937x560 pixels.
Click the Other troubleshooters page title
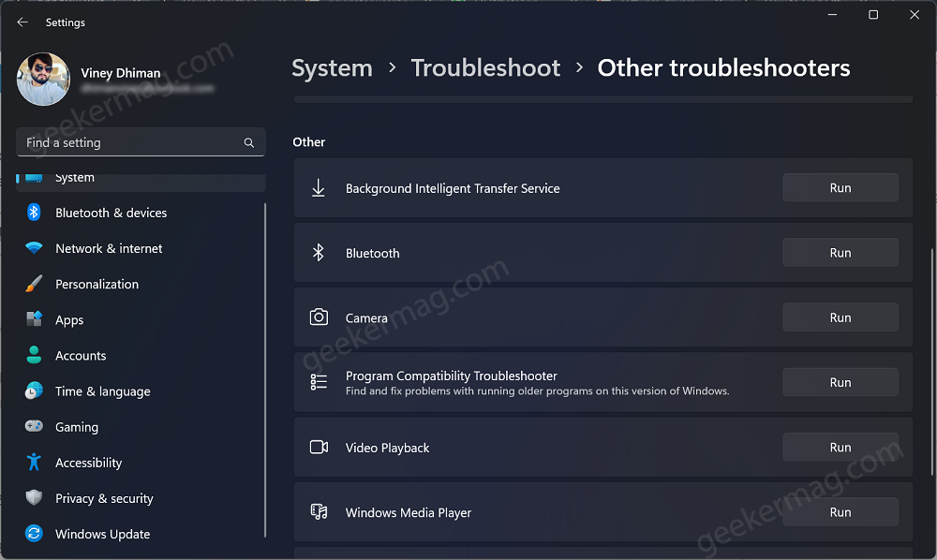pyautogui.click(x=723, y=68)
